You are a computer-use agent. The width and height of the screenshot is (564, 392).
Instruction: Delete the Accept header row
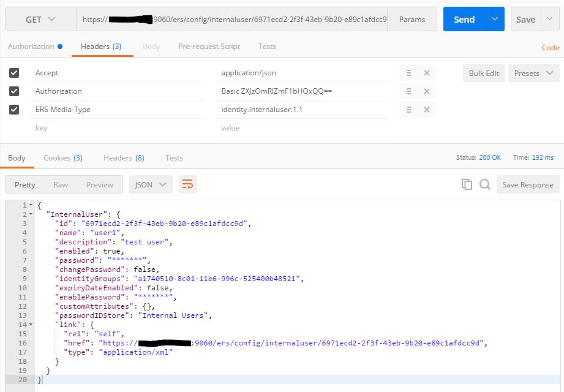click(x=427, y=73)
